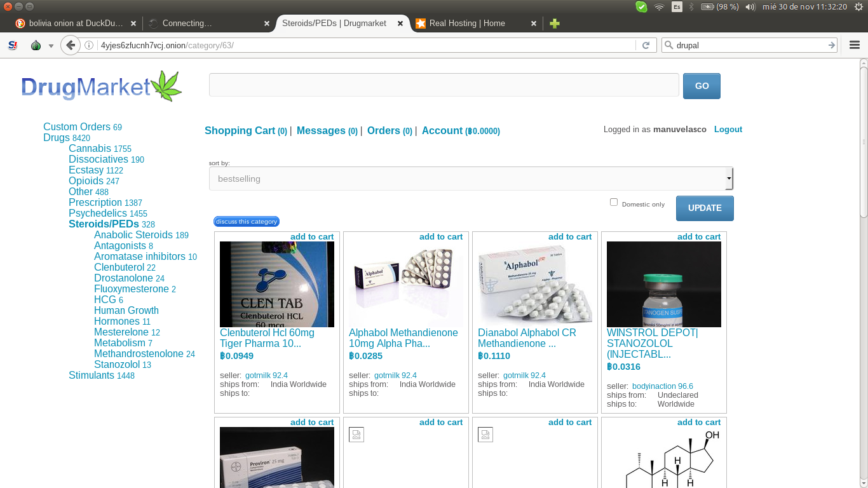This screenshot has height=488, width=868.
Task: Click the green shield tray icon
Action: [641, 7]
